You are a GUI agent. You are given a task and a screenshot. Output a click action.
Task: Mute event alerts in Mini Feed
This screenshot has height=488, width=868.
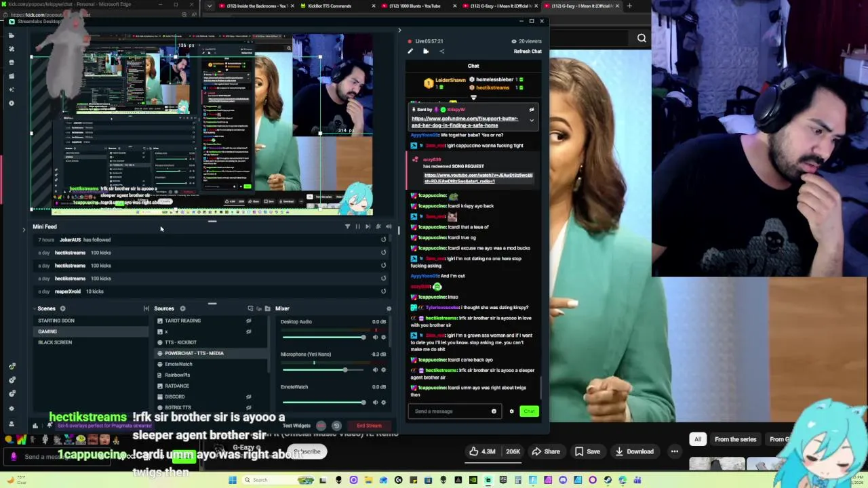[378, 226]
